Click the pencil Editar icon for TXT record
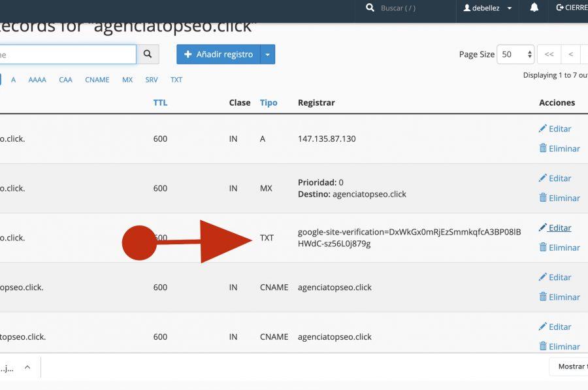588x390 pixels. (543, 227)
